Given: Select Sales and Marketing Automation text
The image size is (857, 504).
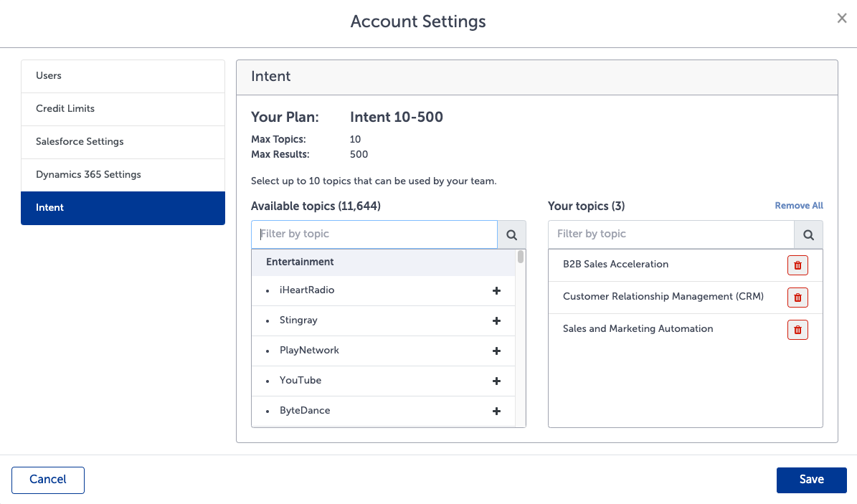Looking at the screenshot, I should tap(638, 328).
